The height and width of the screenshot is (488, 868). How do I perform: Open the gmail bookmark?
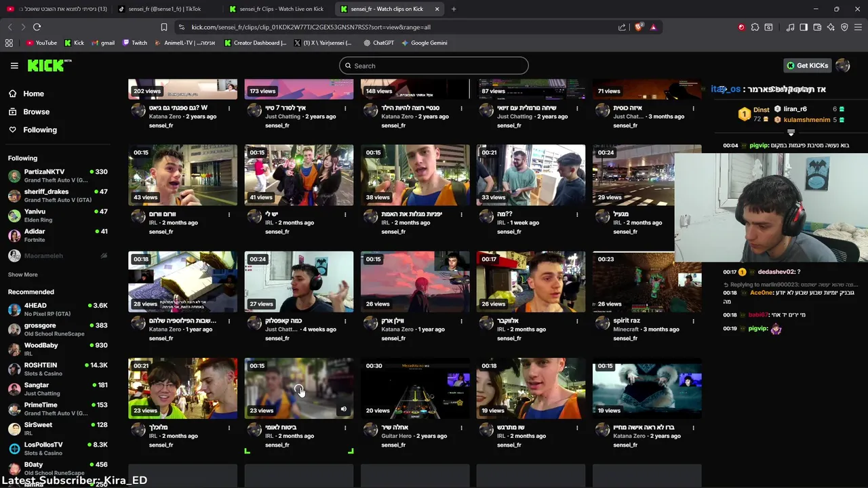103,43
